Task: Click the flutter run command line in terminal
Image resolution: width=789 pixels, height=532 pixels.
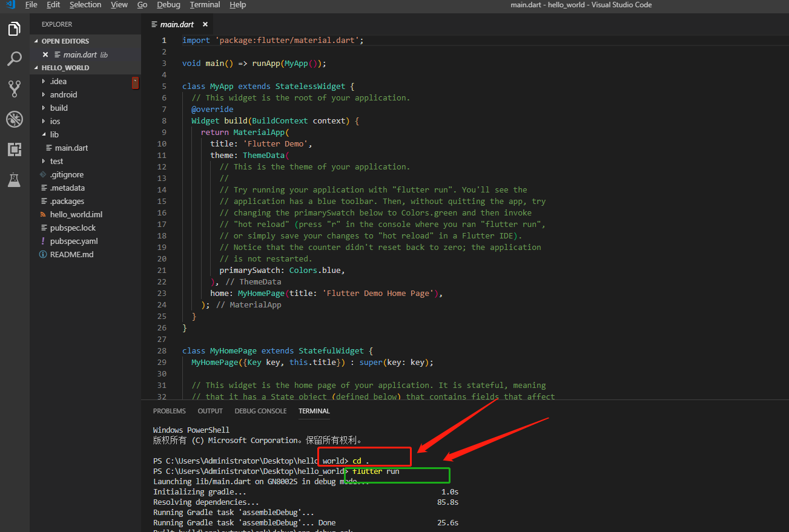Action: point(375,471)
